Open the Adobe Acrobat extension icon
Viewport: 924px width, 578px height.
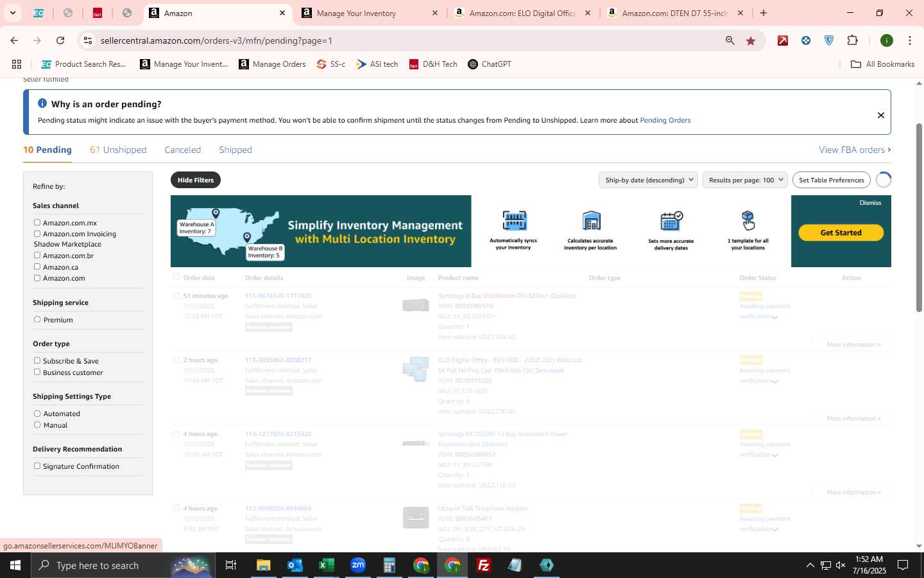(x=783, y=40)
